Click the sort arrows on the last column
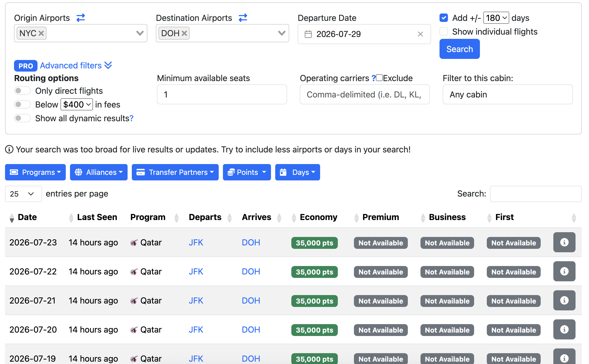589x364 pixels. [x=574, y=218]
